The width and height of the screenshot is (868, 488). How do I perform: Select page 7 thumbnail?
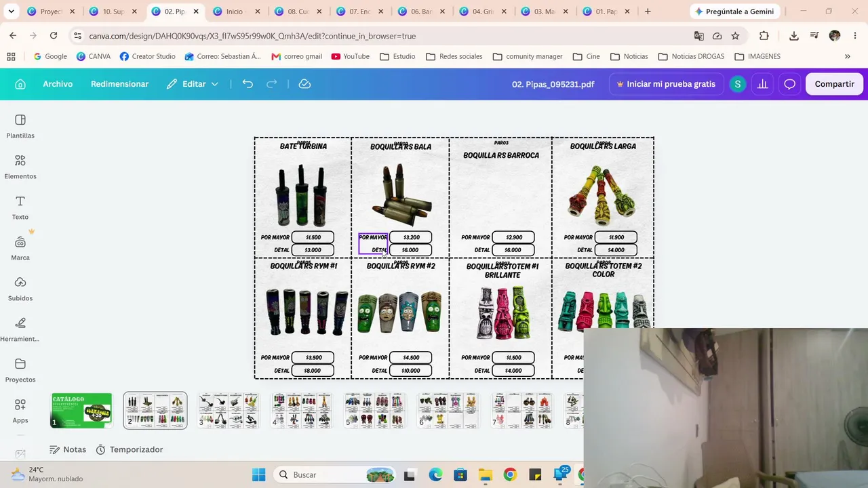521,411
